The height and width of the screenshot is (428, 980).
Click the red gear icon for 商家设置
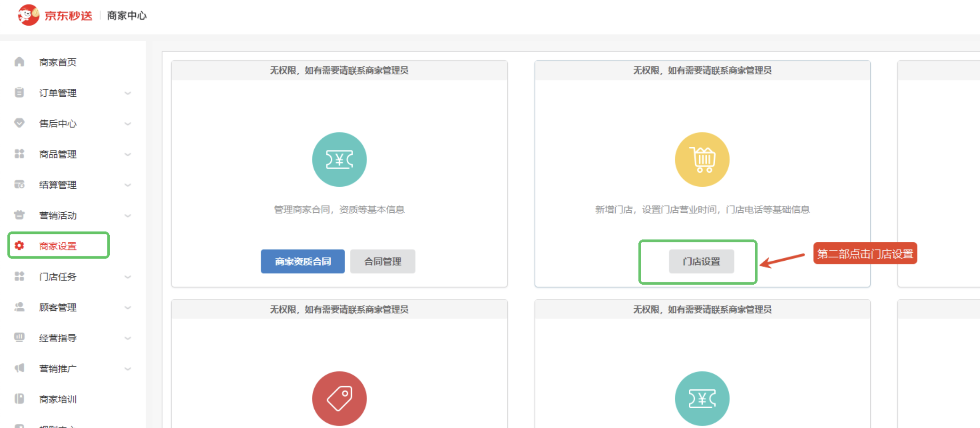tap(19, 246)
